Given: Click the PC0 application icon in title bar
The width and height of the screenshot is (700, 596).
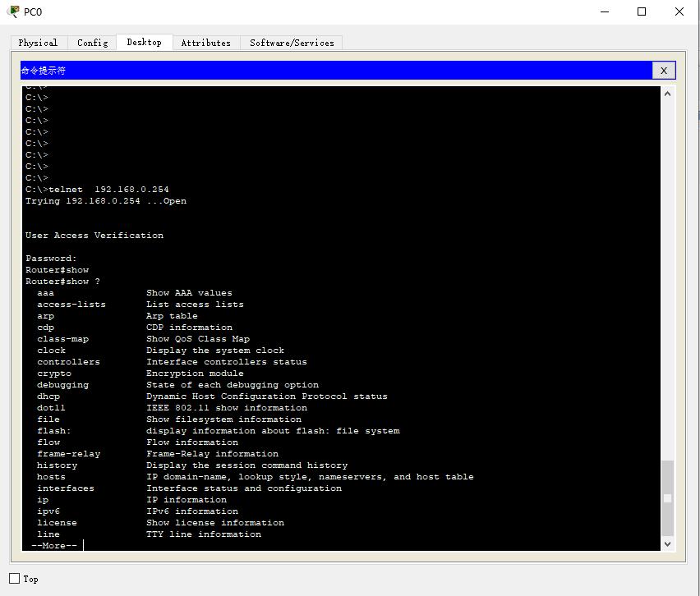Looking at the screenshot, I should pos(13,11).
